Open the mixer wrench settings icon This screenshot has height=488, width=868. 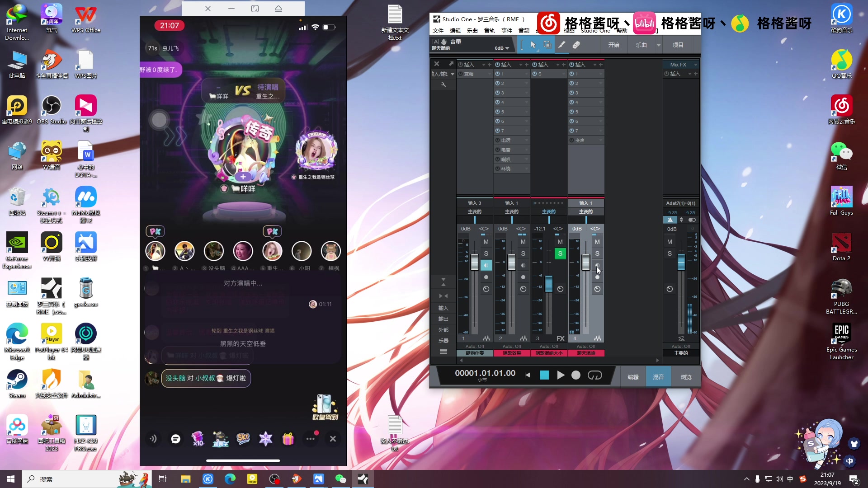(443, 84)
